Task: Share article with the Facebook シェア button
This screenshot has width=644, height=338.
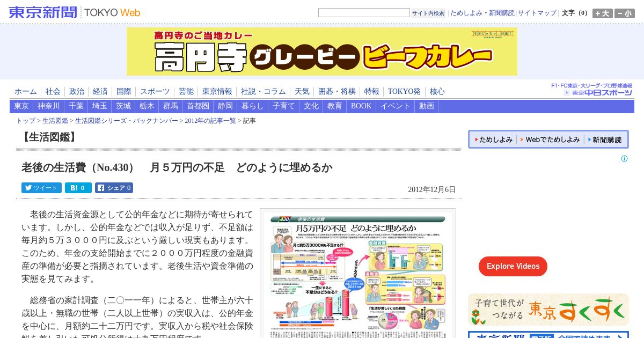Action: 114,188
